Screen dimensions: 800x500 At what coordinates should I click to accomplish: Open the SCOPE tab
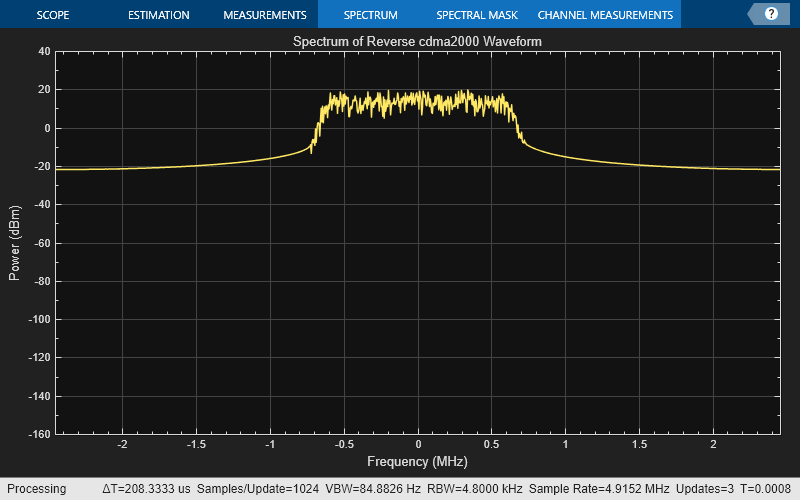[53, 15]
